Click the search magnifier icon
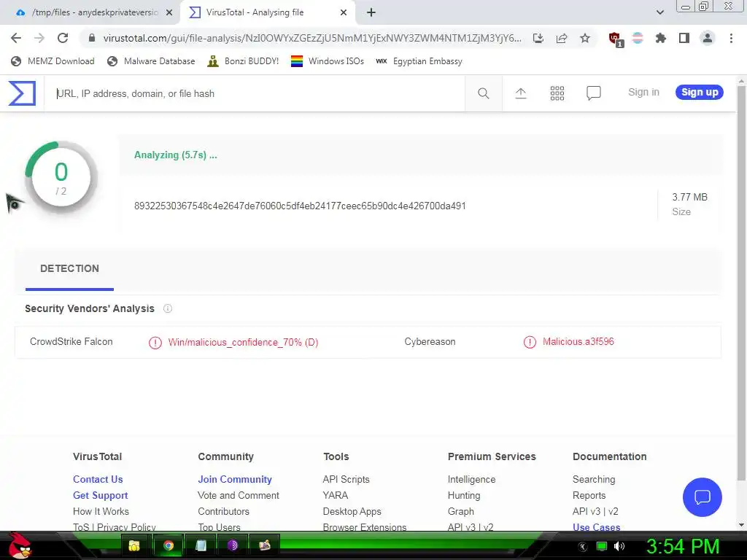Viewport: 747px width, 560px height. point(483,93)
